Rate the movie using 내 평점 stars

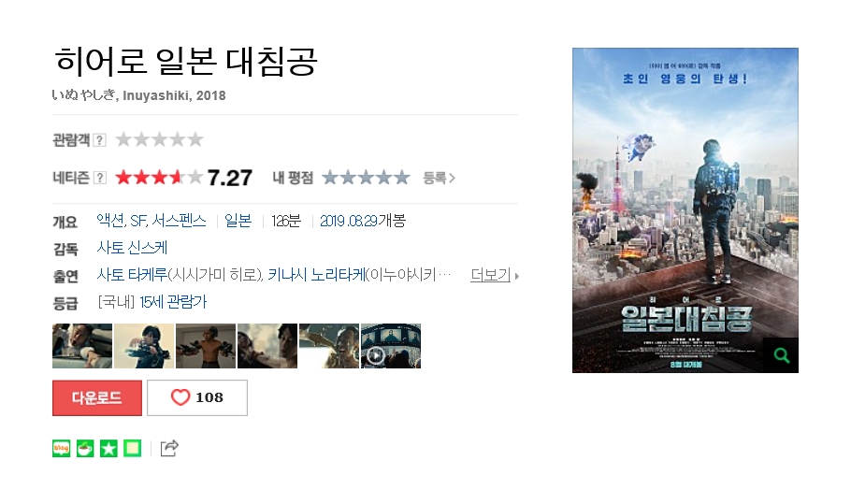click(x=366, y=178)
